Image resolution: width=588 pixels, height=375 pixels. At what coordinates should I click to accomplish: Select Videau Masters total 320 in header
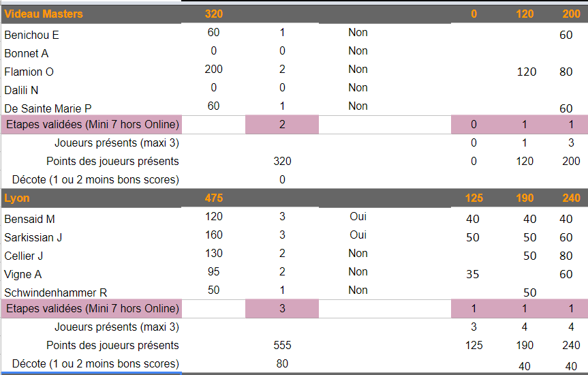tap(213, 14)
